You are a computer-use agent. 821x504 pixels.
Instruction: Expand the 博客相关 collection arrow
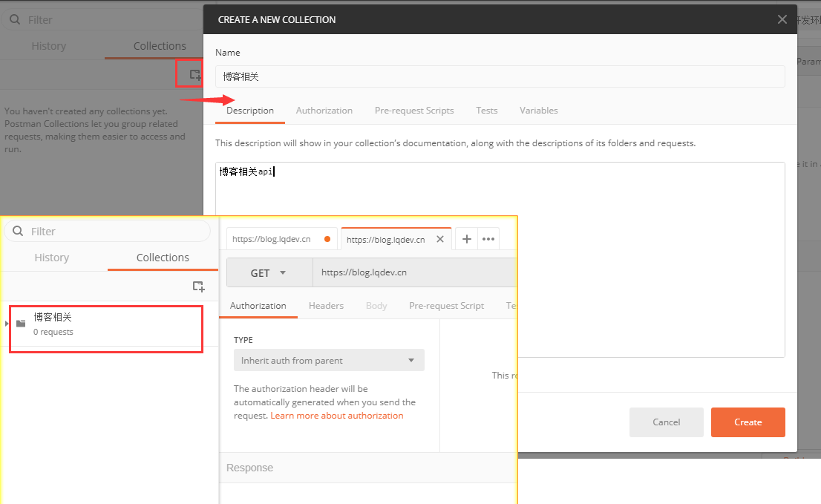[x=6, y=324]
